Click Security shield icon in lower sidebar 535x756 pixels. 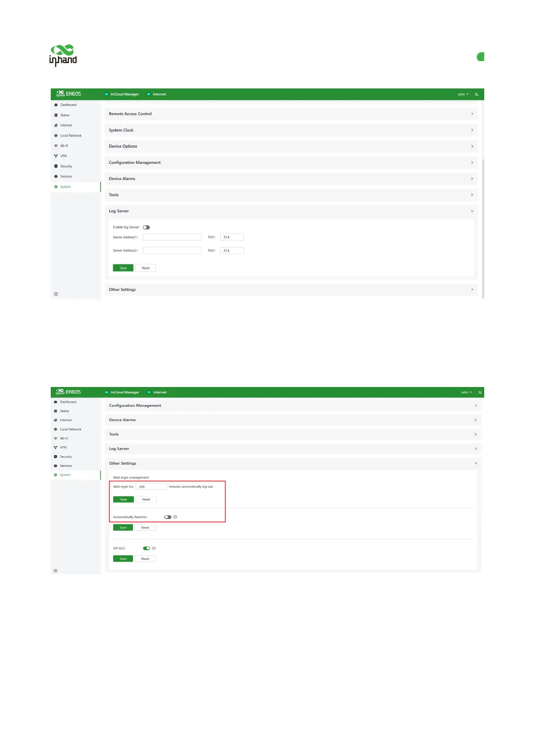[55, 457]
